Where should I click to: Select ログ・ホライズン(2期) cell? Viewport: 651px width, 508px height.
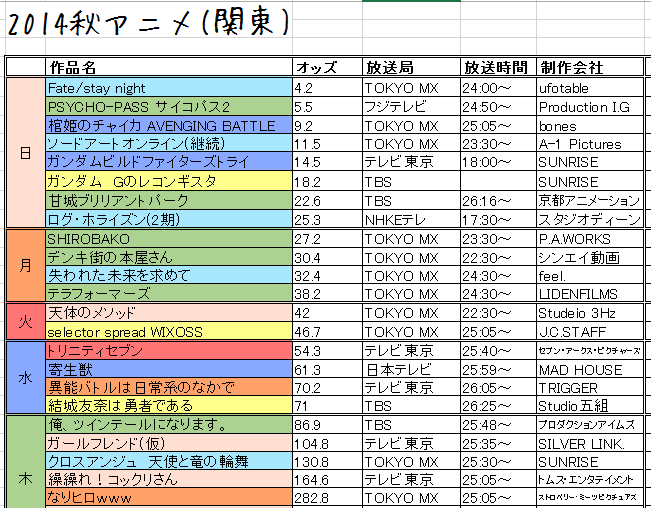pos(169,218)
